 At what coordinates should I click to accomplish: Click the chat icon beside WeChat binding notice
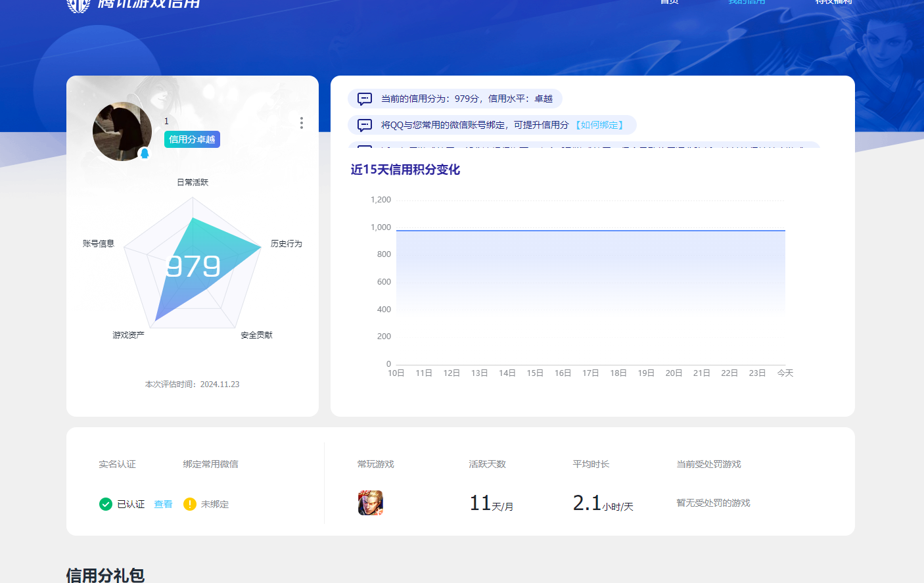pos(365,125)
